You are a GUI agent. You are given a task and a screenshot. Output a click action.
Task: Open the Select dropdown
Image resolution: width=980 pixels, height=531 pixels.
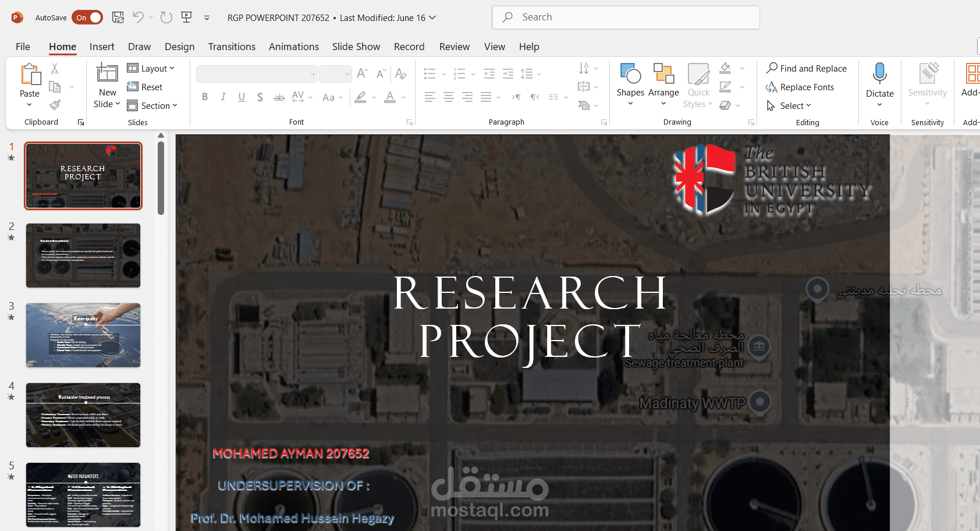789,105
